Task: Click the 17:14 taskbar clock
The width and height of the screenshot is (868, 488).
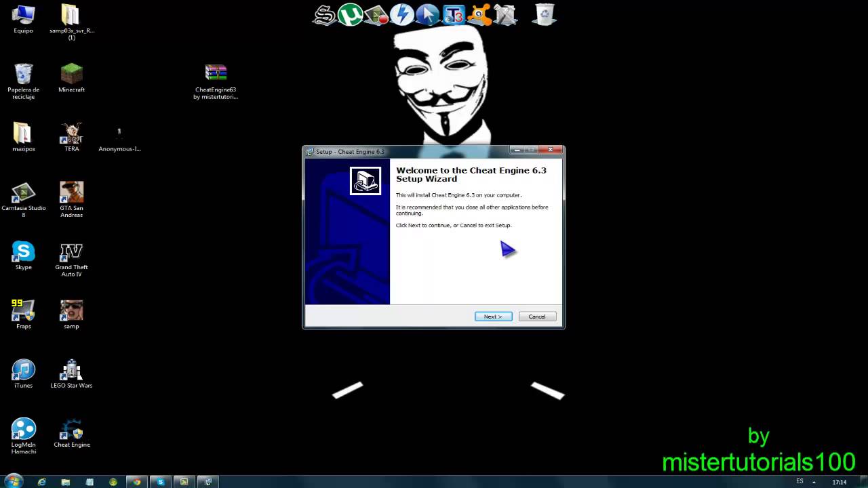Action: point(840,482)
